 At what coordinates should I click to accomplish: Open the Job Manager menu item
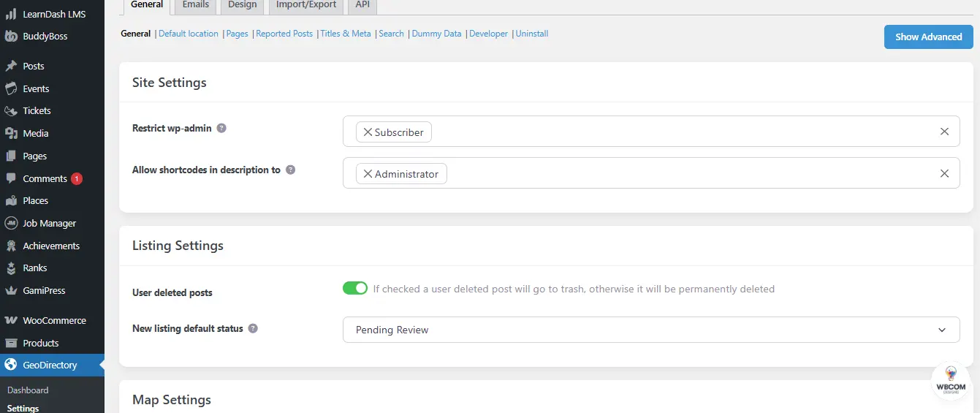click(52, 223)
